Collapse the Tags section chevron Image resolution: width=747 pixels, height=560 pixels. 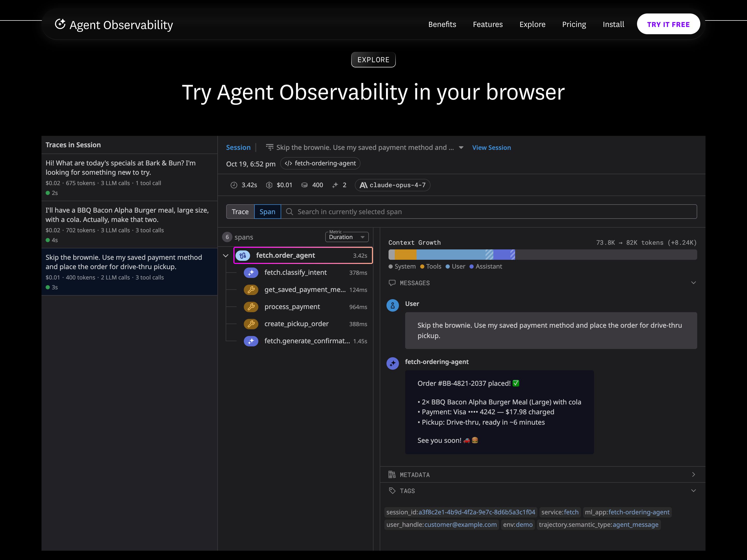tap(693, 491)
